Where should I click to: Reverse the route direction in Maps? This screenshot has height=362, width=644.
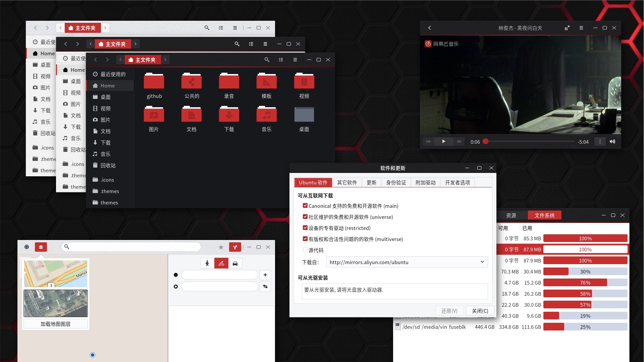click(x=265, y=286)
